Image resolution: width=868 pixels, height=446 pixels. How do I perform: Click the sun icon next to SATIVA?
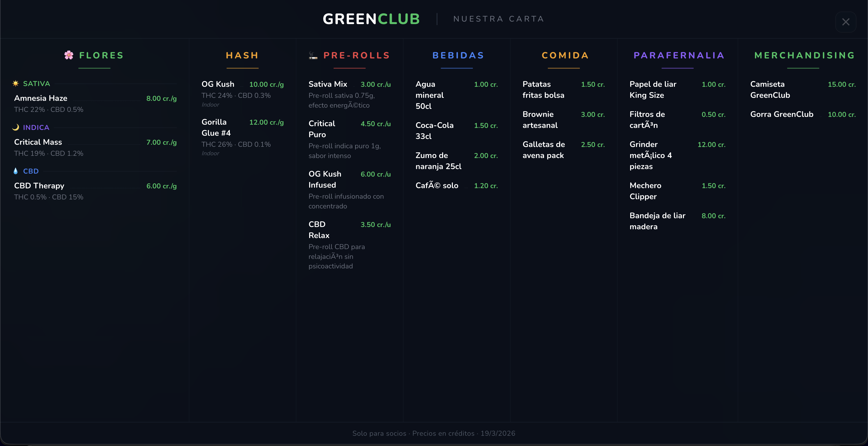(16, 84)
